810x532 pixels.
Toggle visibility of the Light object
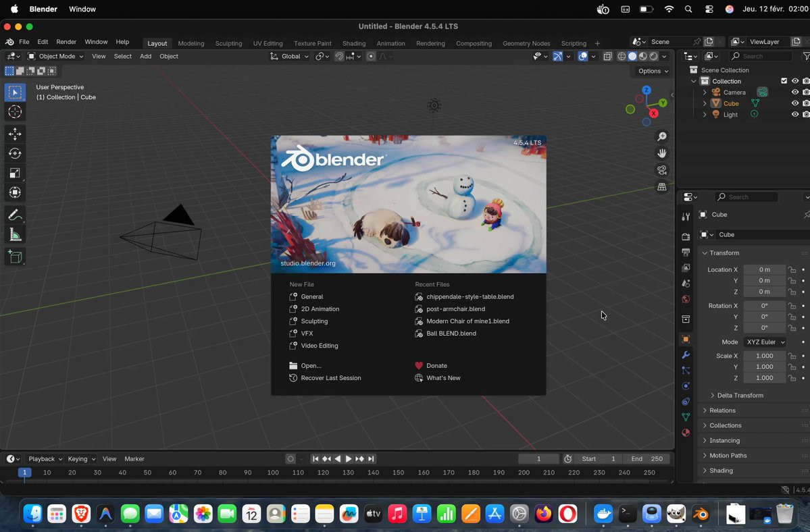(x=795, y=115)
